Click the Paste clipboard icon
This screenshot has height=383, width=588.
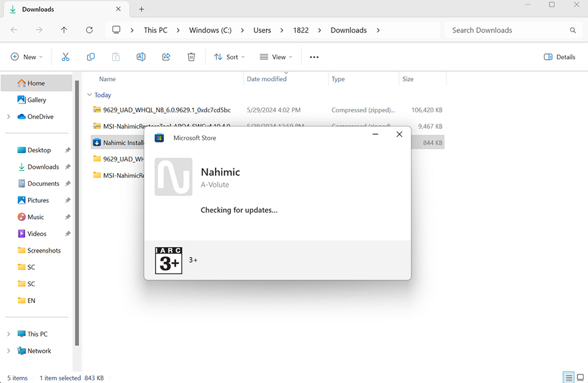[x=116, y=57]
